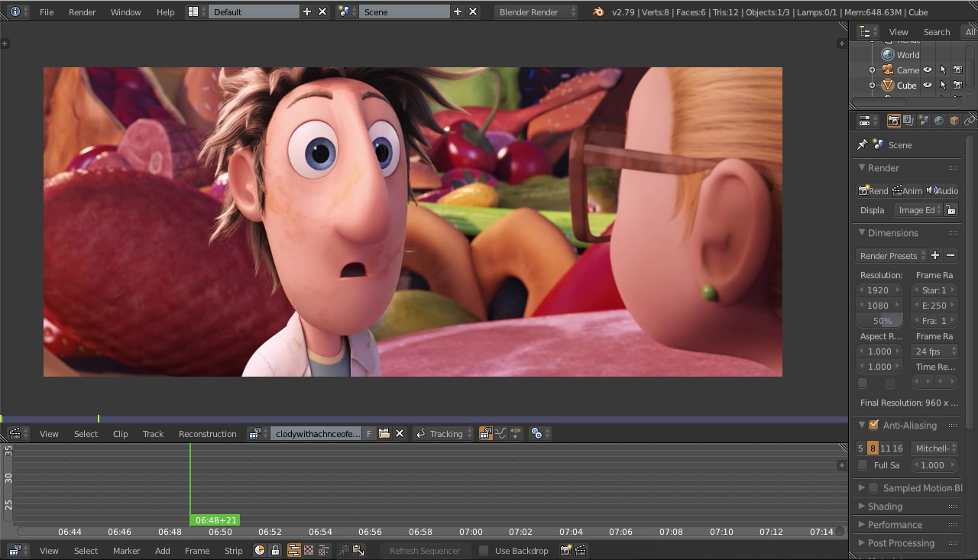Add a new scene
Screen dimensions: 978x560
click(x=458, y=11)
